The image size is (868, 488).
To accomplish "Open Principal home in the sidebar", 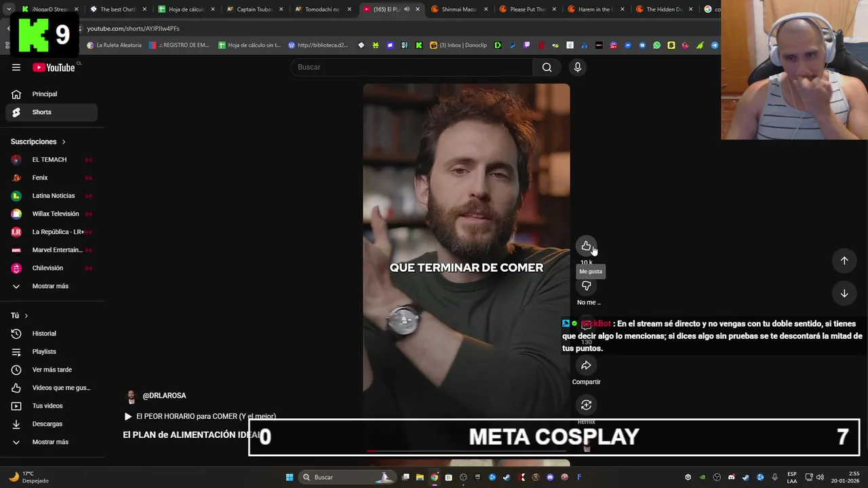I will click(x=52, y=94).
